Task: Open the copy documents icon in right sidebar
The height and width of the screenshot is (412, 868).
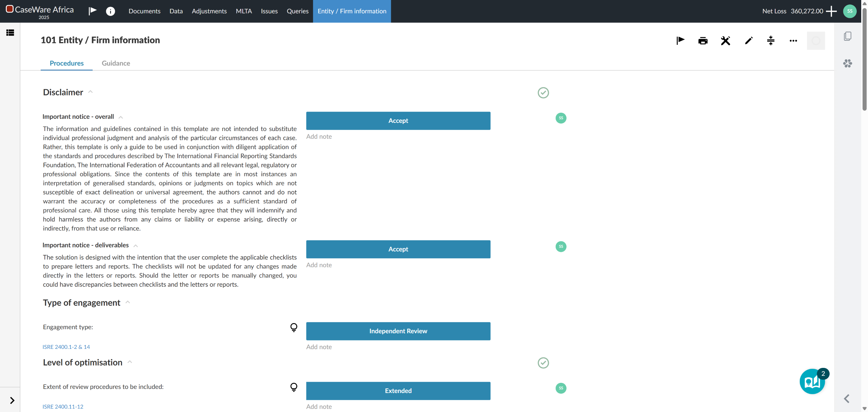Action: tap(847, 36)
